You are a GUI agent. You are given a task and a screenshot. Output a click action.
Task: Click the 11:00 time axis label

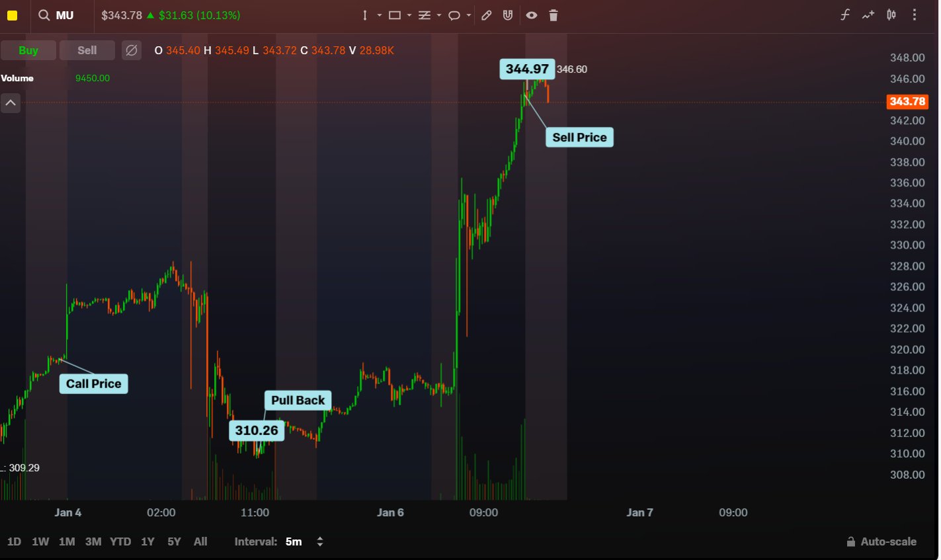(255, 512)
